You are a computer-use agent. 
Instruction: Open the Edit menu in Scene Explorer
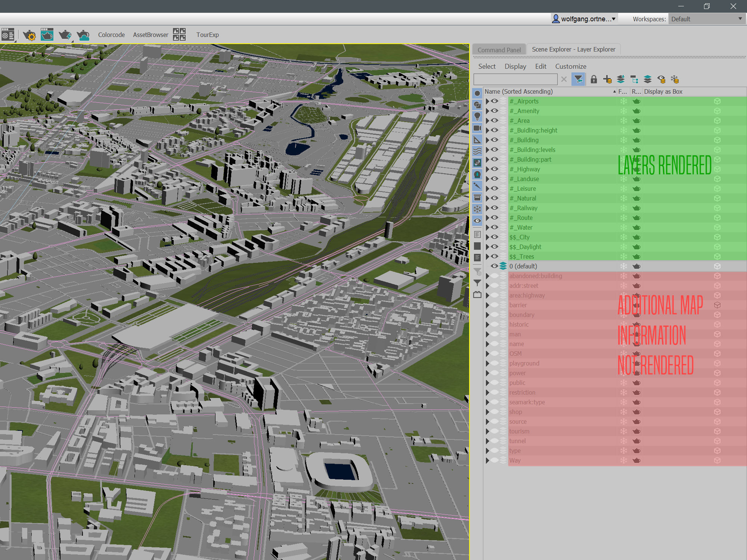[x=540, y=66]
